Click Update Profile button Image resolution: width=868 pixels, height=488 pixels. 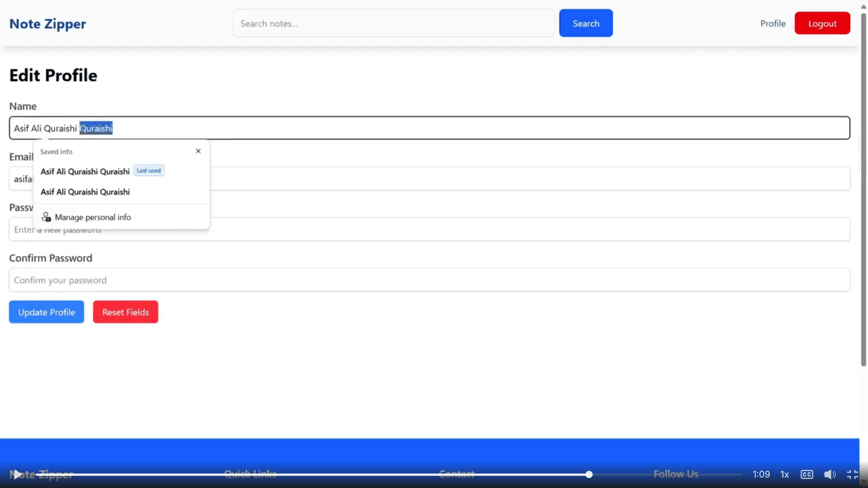coord(47,312)
